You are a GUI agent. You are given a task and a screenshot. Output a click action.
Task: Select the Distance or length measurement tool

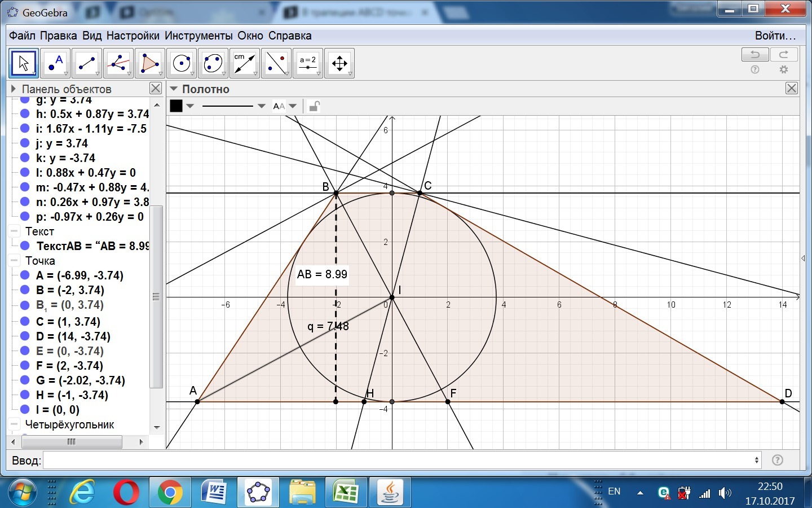(245, 63)
